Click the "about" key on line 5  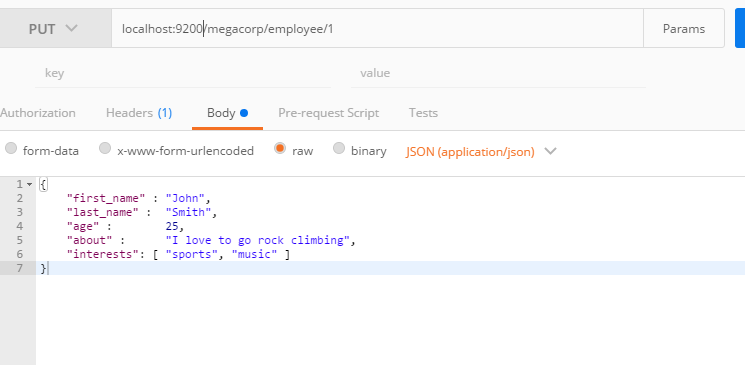click(90, 240)
